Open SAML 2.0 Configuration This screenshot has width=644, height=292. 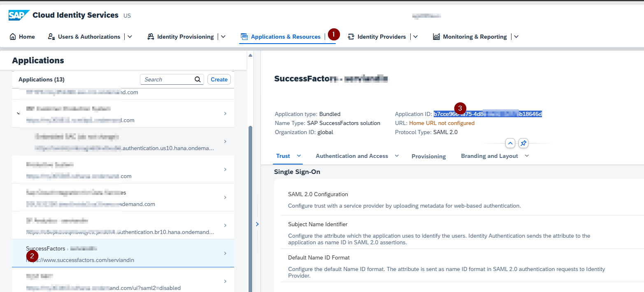pyautogui.click(x=462, y=200)
